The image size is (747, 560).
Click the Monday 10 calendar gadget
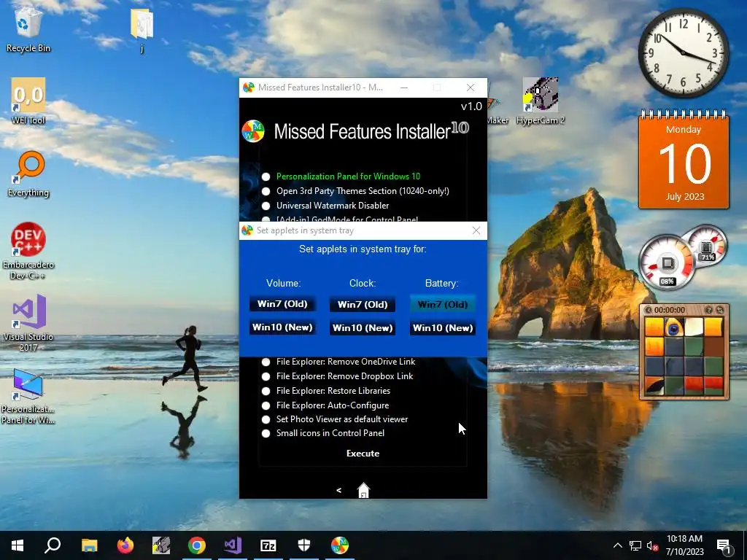(684, 159)
